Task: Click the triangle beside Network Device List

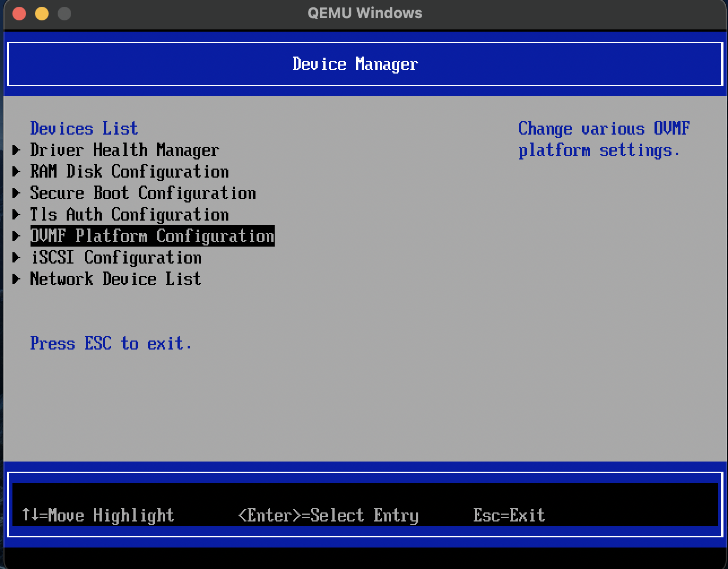Action: coord(17,279)
